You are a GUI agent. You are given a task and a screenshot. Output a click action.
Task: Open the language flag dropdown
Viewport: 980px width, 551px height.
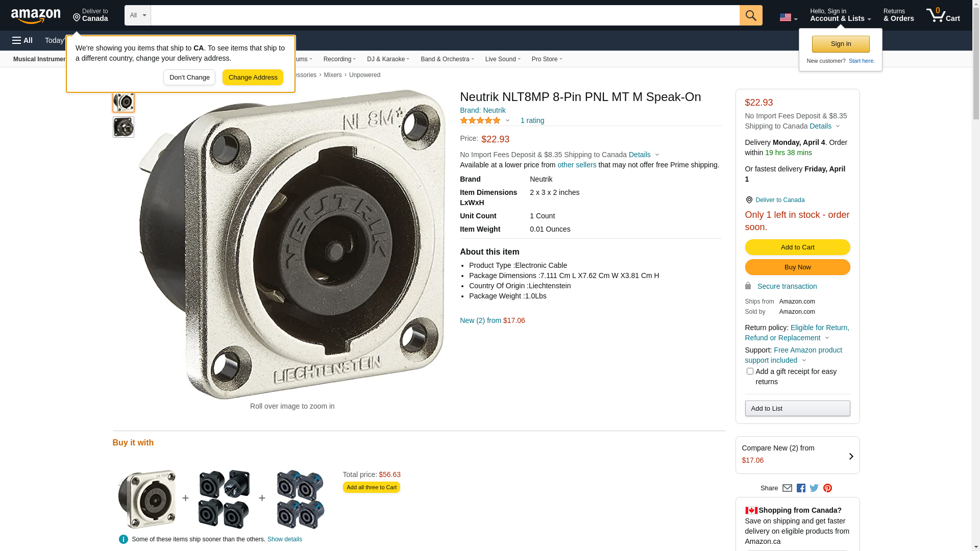tap(788, 17)
